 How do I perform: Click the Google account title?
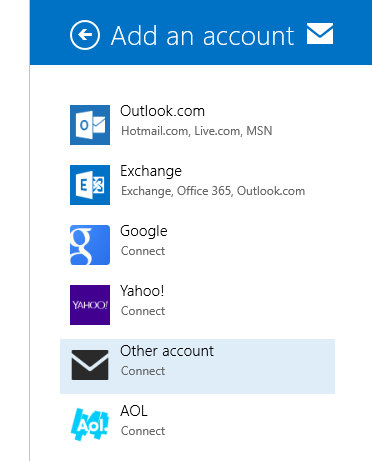[144, 231]
